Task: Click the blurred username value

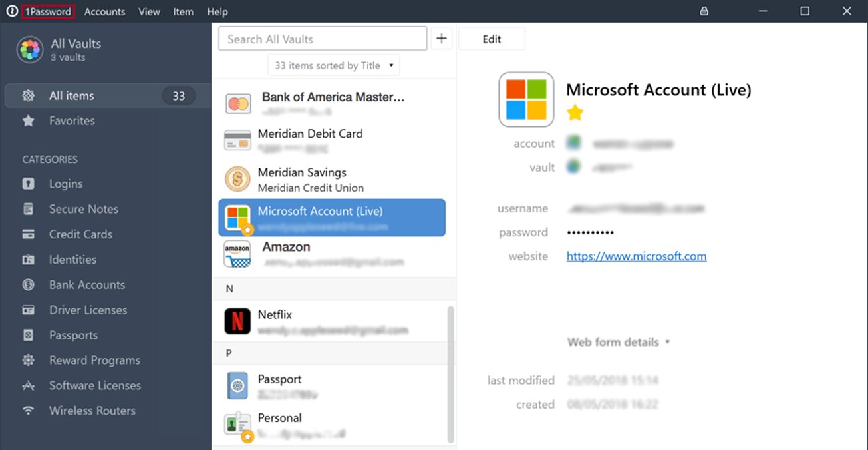Action: [x=636, y=208]
